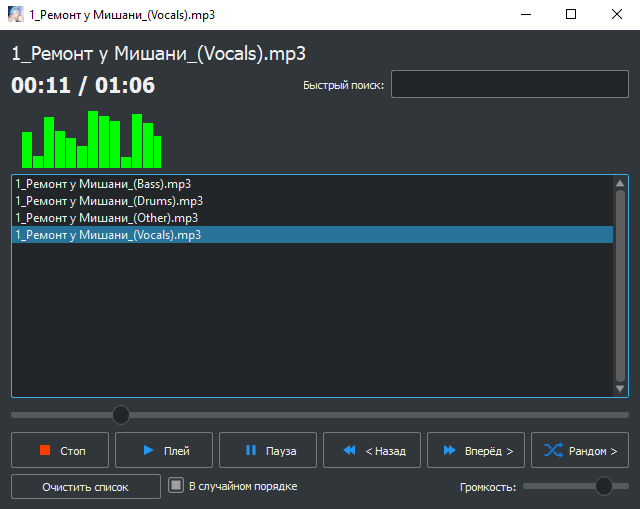Screen dimensions: 640x509
Task: Pause the track with the Пауза button
Action: tap(268, 450)
